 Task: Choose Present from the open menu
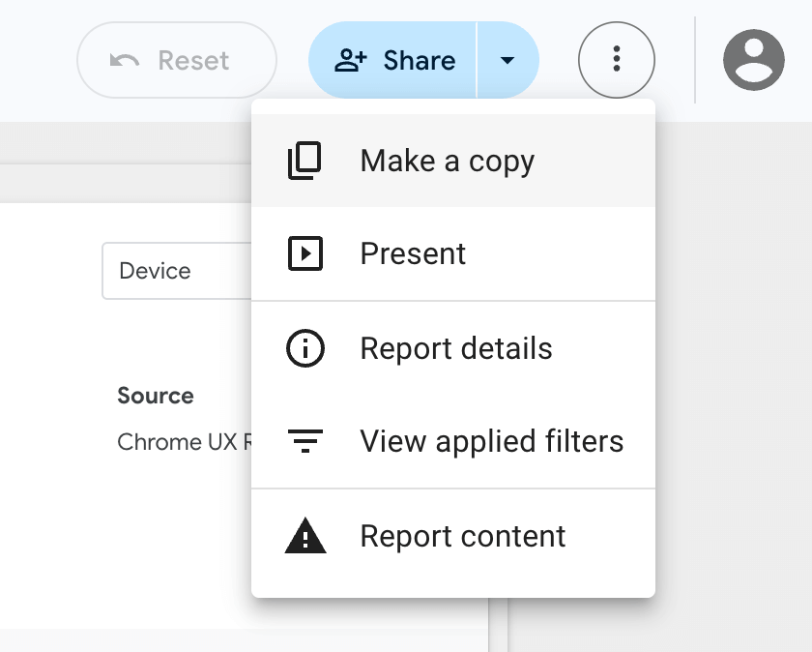[413, 254]
